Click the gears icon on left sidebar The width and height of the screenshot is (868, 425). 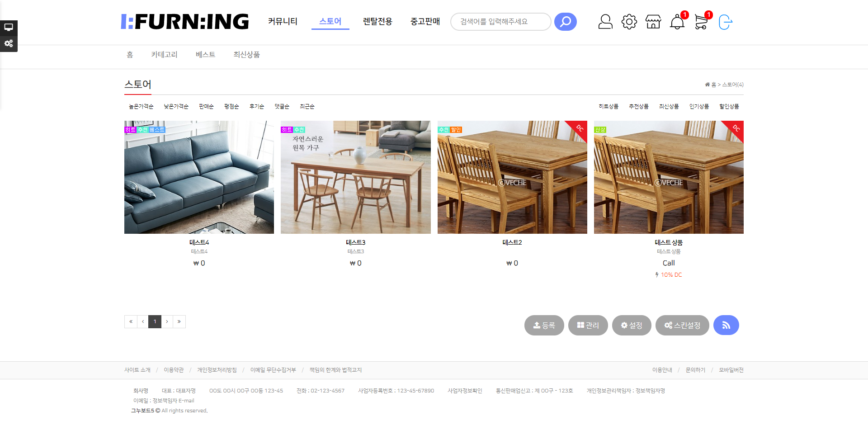9,43
